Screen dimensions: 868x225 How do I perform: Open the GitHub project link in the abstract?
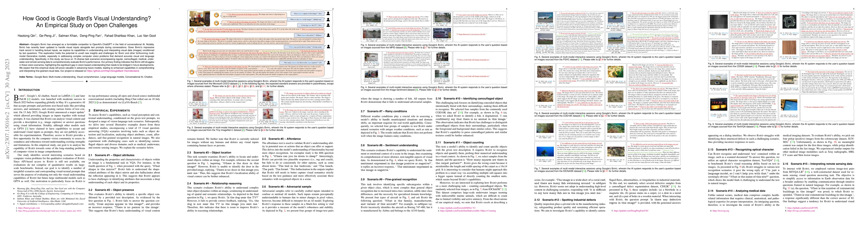coord(113,71)
